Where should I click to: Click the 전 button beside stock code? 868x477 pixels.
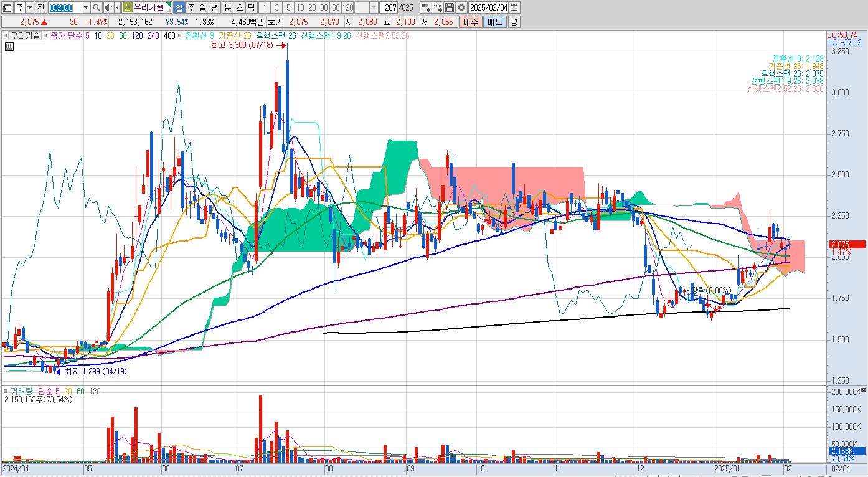[x=40, y=7]
